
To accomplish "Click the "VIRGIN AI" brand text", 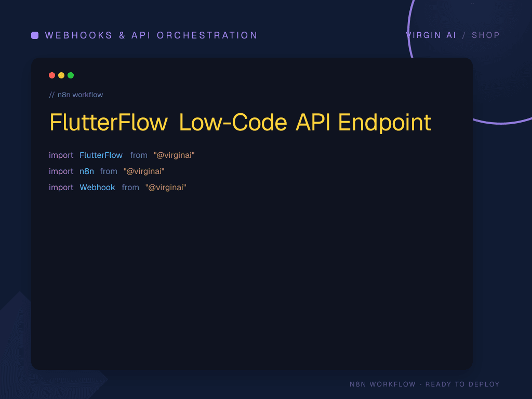I will coord(431,35).
